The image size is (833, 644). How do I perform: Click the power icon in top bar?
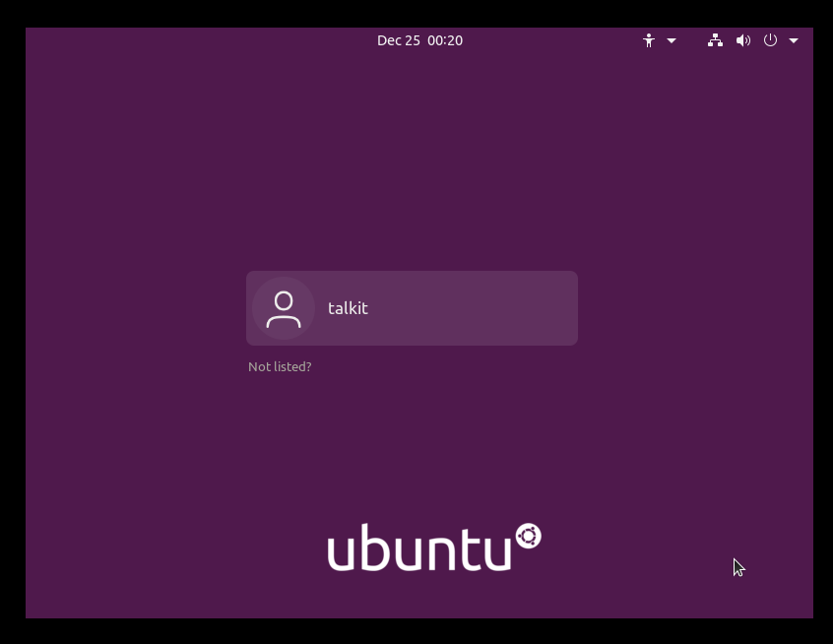click(770, 39)
